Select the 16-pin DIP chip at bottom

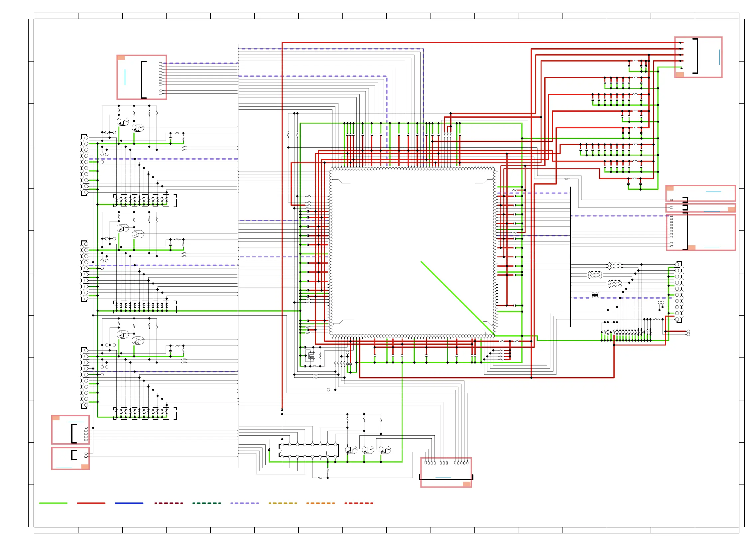coord(309,451)
